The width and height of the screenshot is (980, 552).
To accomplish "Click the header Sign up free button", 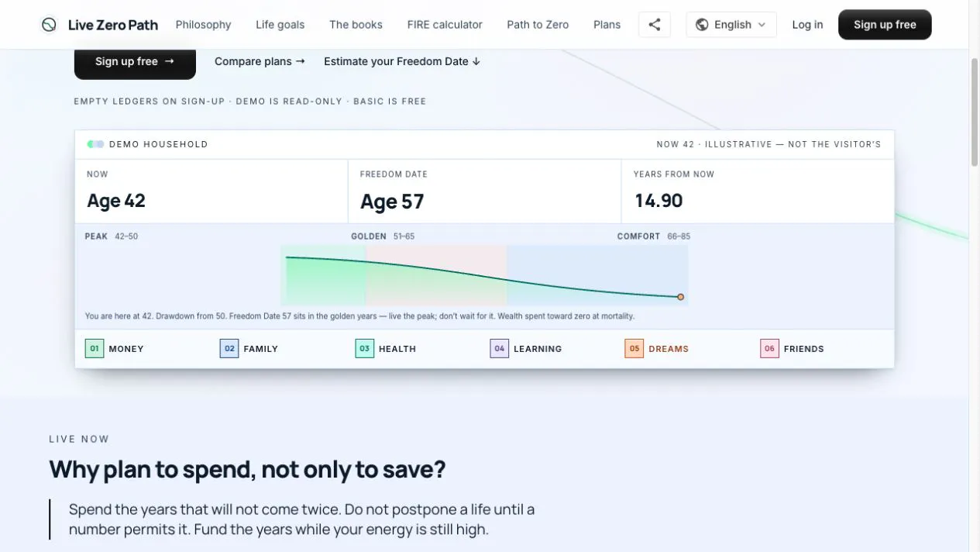I will click(x=885, y=25).
